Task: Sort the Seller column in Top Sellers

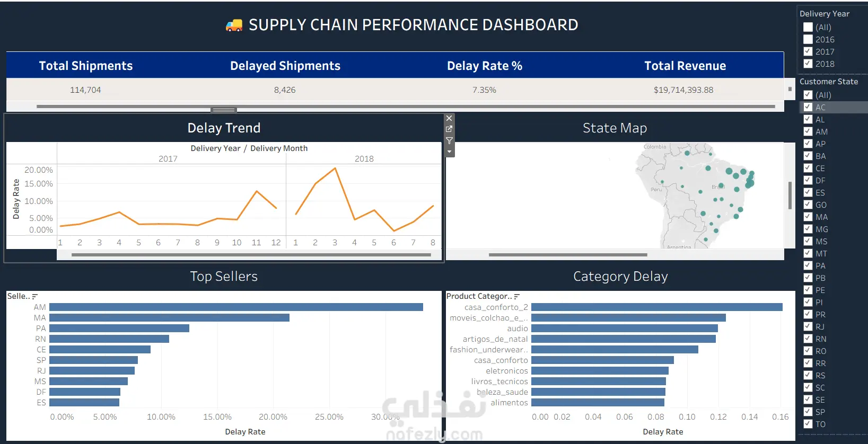Action: 35,297
